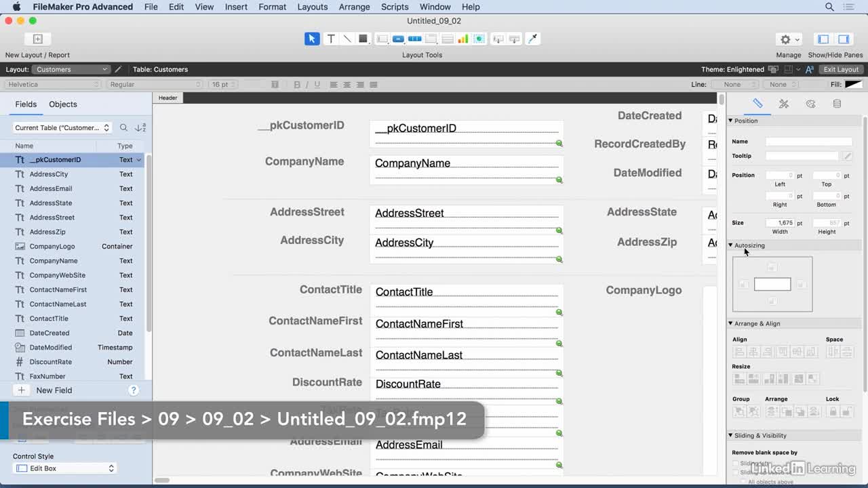Click the Fill color swatch
Viewport: 868px width, 488px height.
(854, 85)
